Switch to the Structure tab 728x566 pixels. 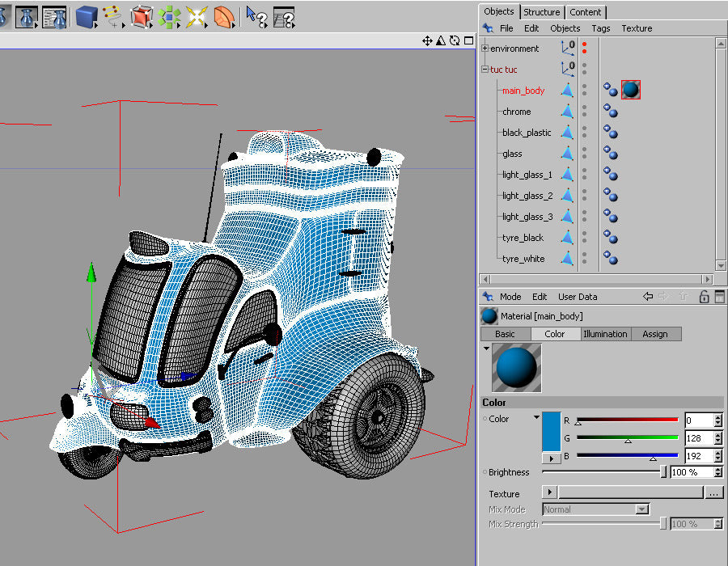[541, 11]
